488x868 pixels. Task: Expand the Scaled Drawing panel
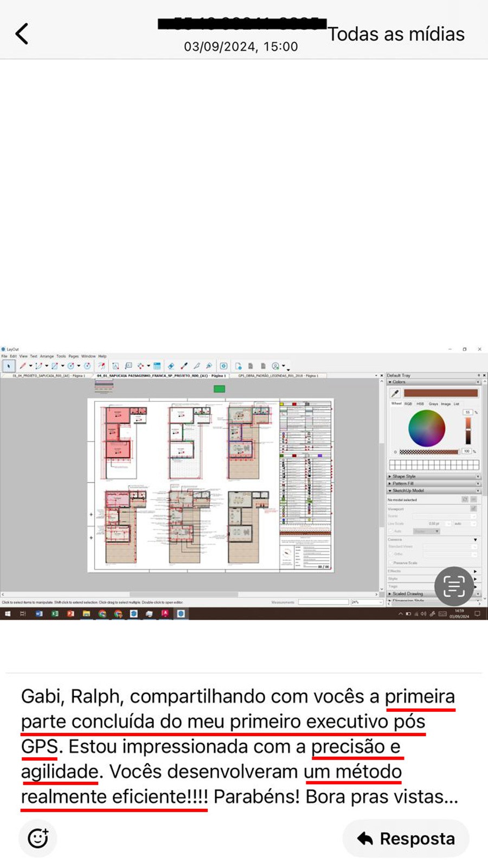click(x=390, y=593)
